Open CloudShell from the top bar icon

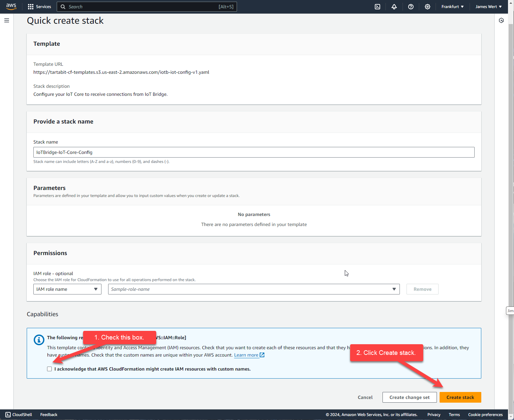click(377, 7)
